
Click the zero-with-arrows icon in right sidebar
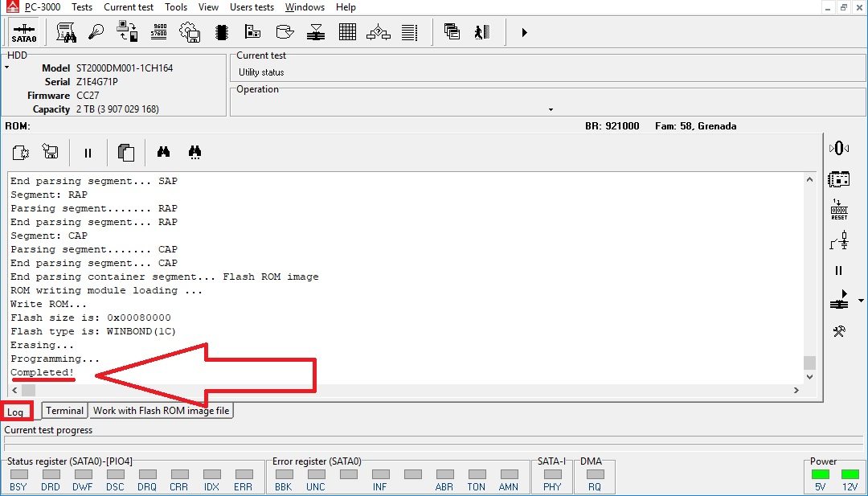(839, 148)
